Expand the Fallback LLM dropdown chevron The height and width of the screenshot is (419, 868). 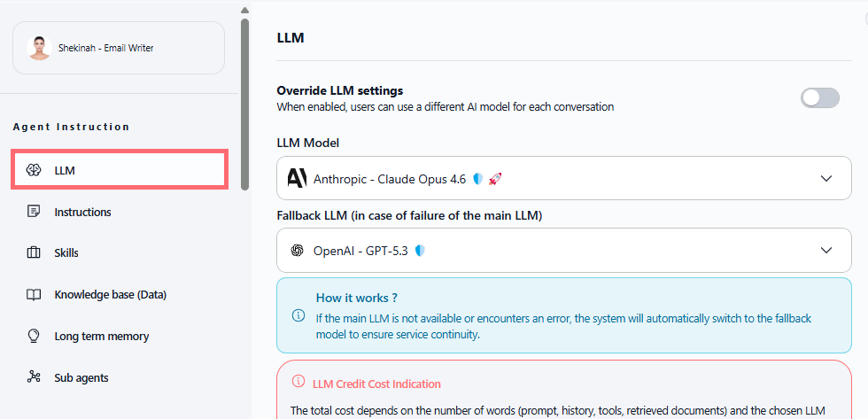point(826,251)
